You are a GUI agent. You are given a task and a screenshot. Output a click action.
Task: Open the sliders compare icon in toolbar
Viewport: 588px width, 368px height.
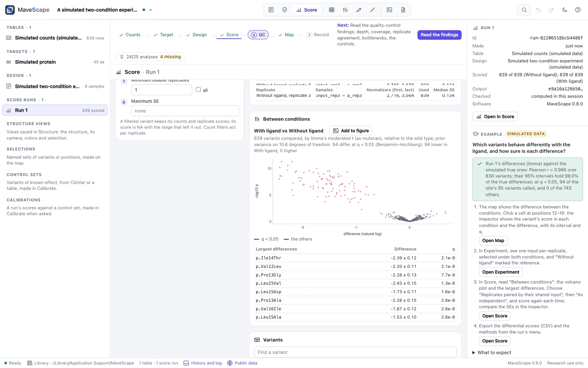345,10
